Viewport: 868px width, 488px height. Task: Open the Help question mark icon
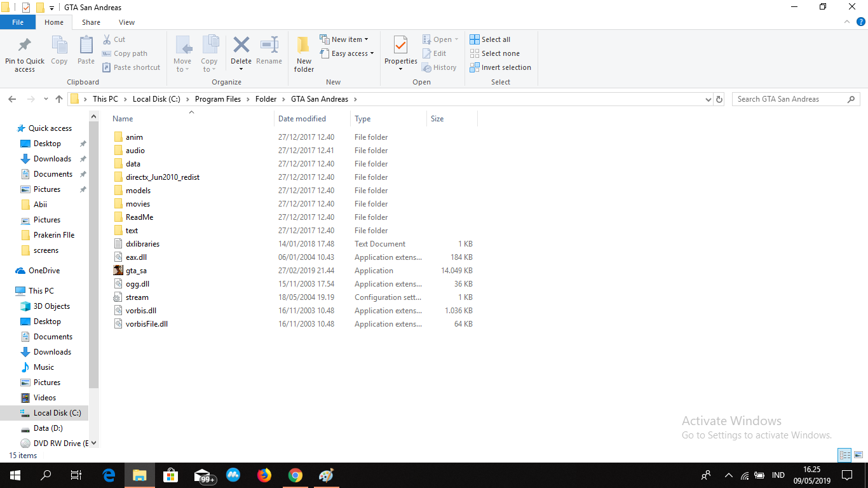click(x=861, y=22)
